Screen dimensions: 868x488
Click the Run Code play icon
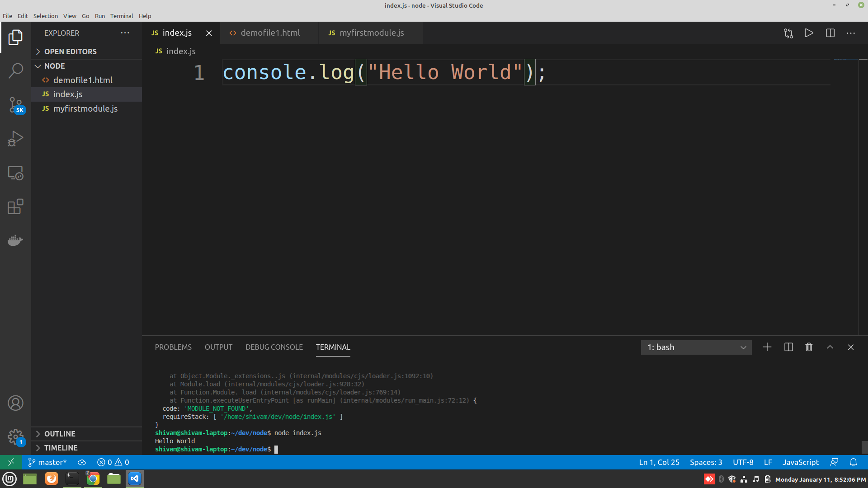click(x=809, y=33)
